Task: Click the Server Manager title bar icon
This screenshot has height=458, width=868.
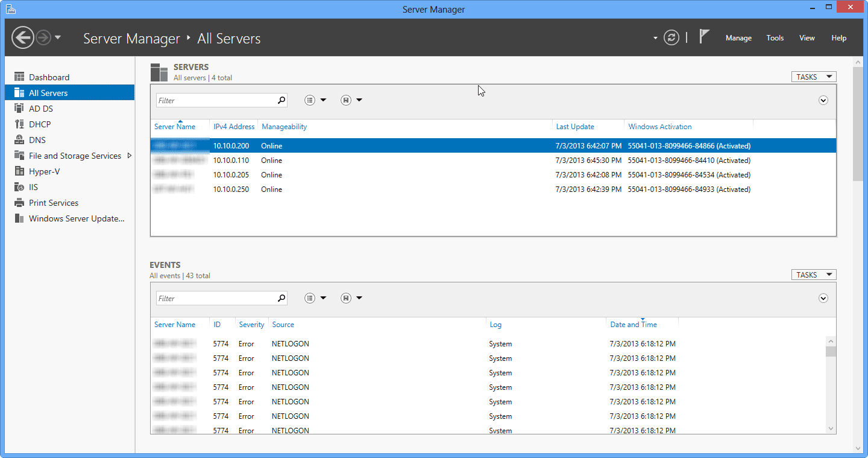Action: (x=11, y=9)
